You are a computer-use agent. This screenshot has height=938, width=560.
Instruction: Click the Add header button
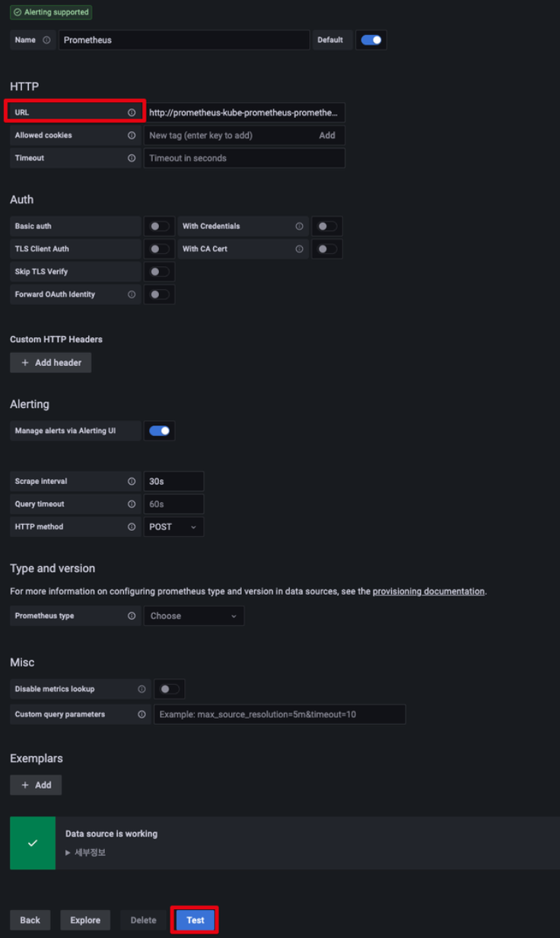tap(51, 363)
